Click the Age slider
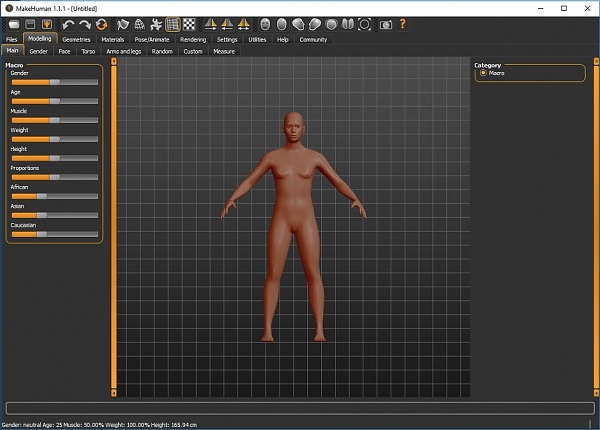 tap(54, 101)
